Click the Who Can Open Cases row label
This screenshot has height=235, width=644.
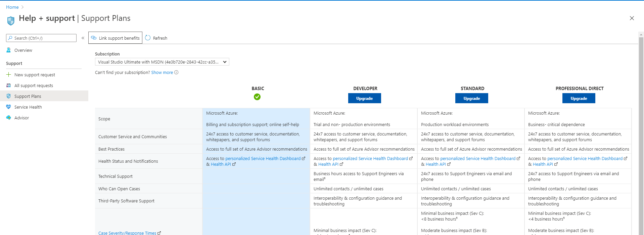tap(119, 189)
